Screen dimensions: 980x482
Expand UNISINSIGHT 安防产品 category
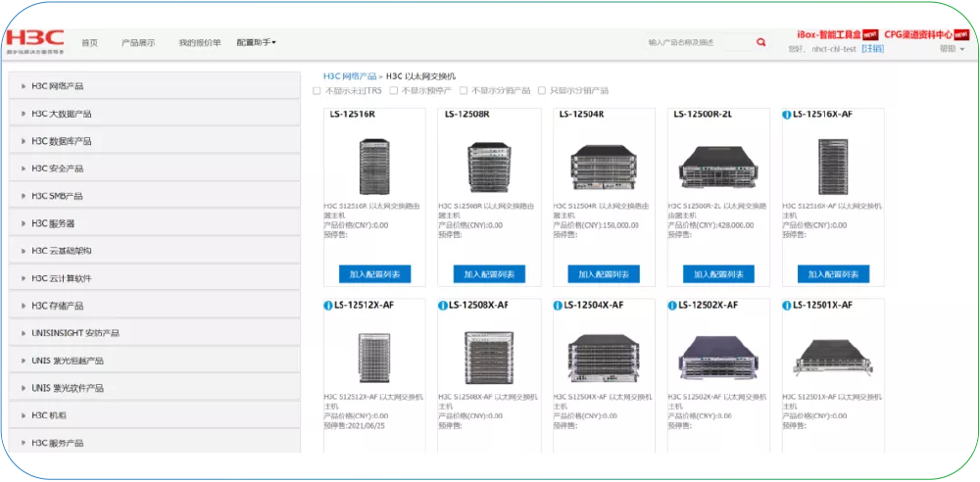click(x=155, y=333)
